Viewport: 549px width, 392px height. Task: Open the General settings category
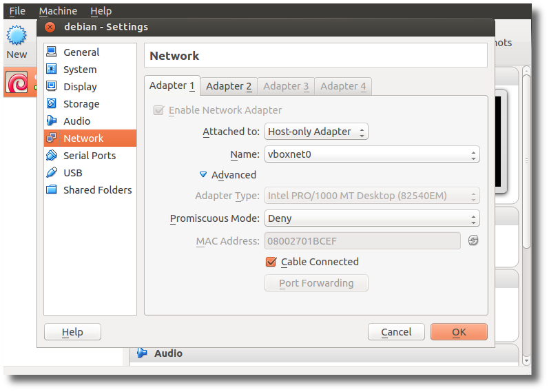click(90, 52)
